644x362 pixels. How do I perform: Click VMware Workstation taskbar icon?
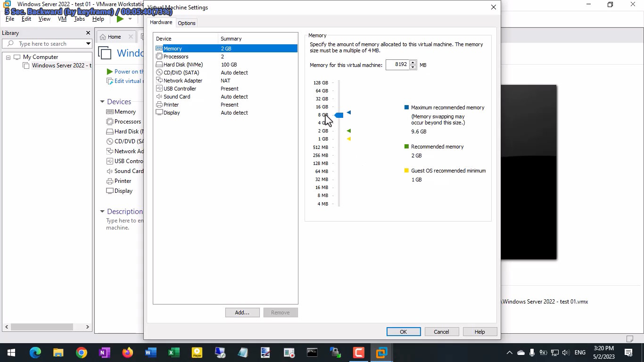(381, 352)
